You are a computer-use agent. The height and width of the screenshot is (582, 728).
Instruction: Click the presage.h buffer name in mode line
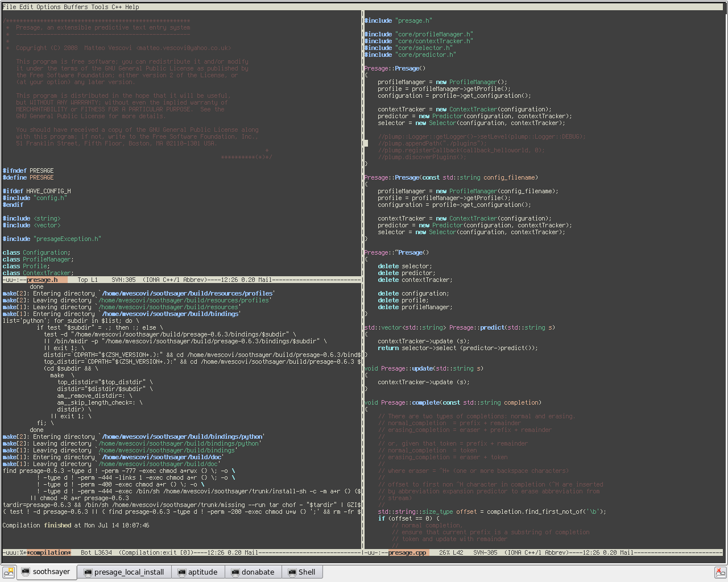42,280
